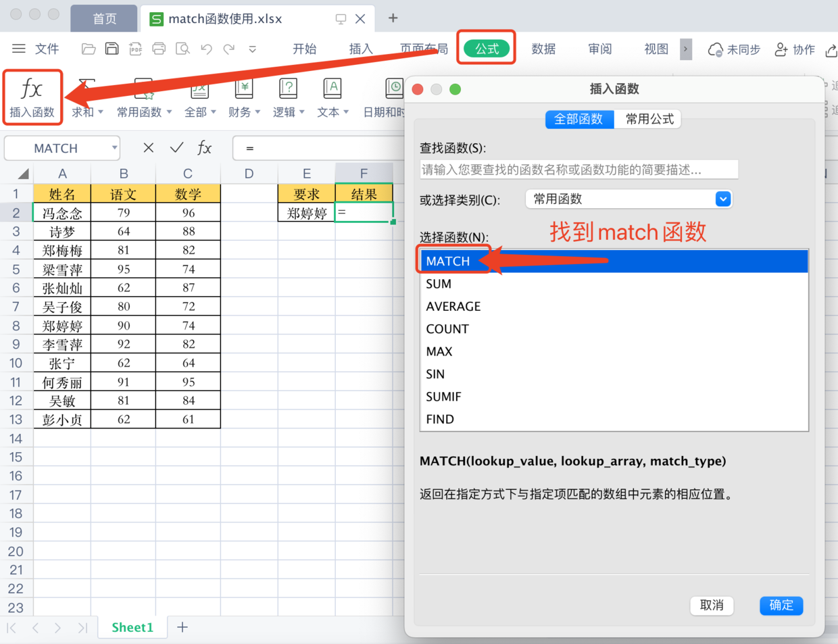838x644 pixels.
Task: Export to PDF icon in quick toolbar
Action: tap(135, 49)
